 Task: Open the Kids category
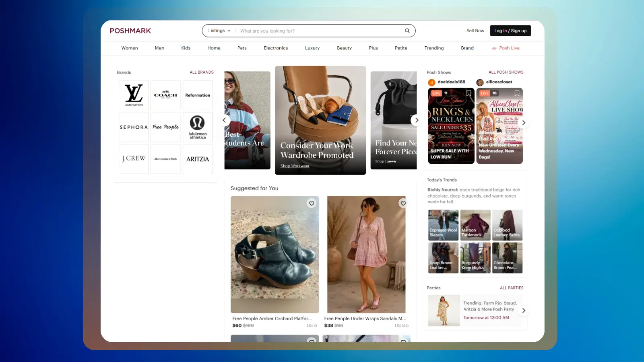(x=186, y=48)
